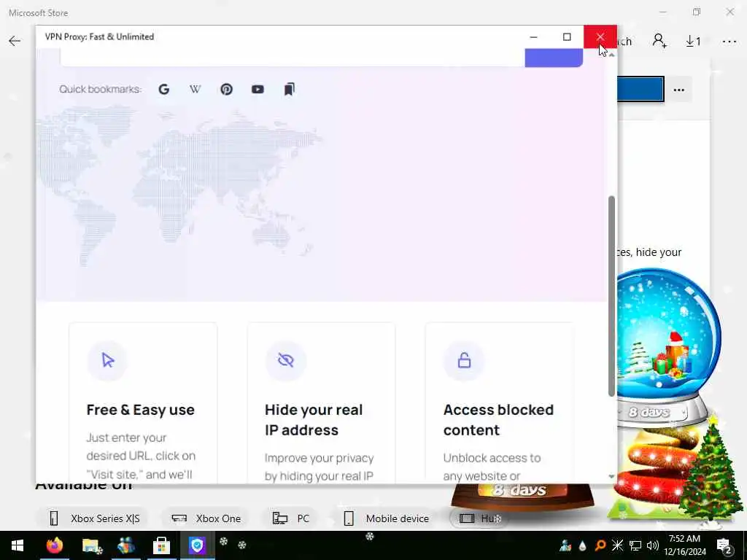Maximize the VPN Proxy window
Image resolution: width=747 pixels, height=560 pixels.
click(x=567, y=36)
